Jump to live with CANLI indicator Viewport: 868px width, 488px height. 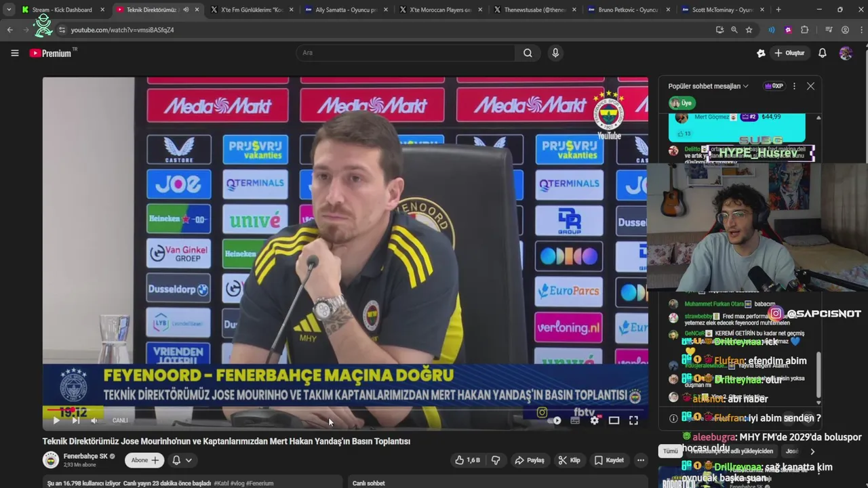[x=120, y=420]
